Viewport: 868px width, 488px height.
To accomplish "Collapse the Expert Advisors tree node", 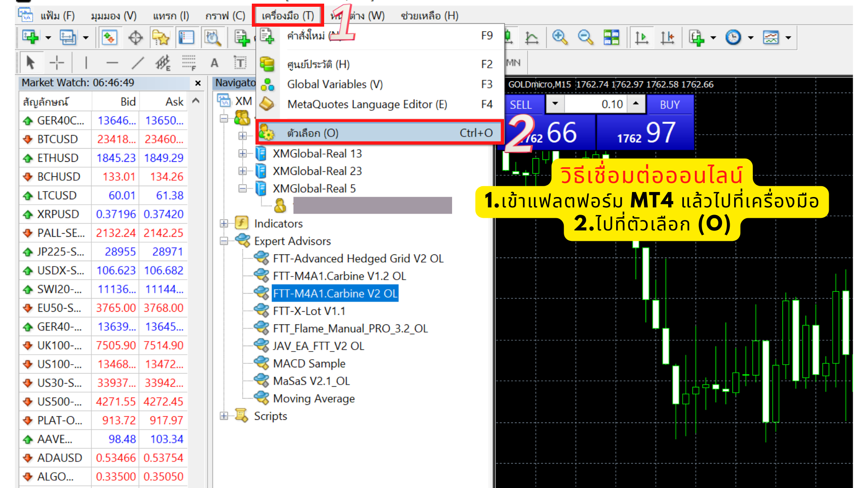I will coord(224,241).
